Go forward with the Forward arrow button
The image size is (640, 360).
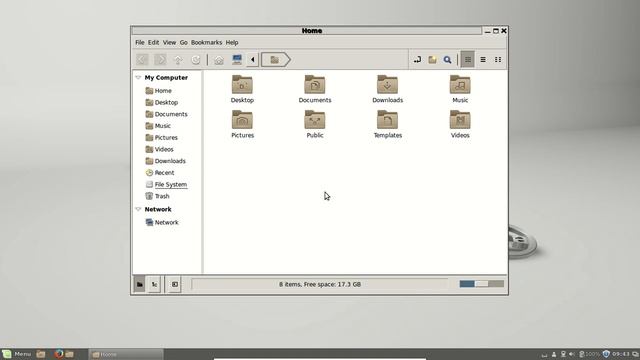coord(160,60)
